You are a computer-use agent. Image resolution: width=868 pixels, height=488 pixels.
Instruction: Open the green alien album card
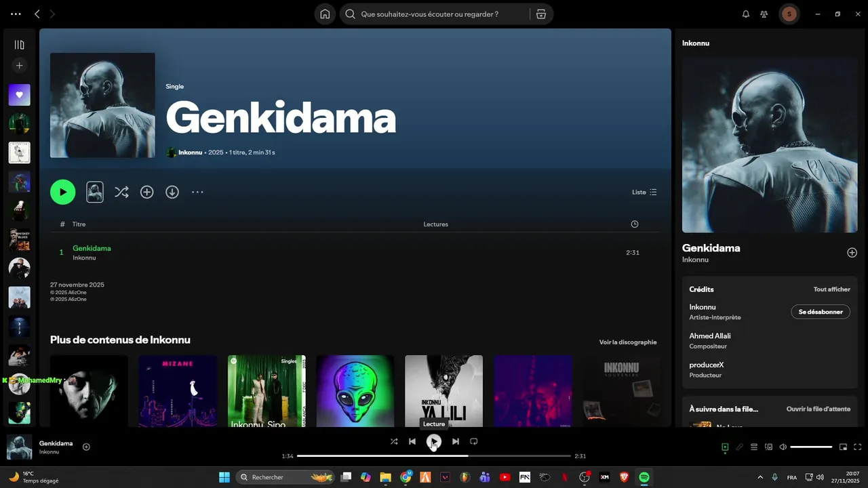pos(355,391)
